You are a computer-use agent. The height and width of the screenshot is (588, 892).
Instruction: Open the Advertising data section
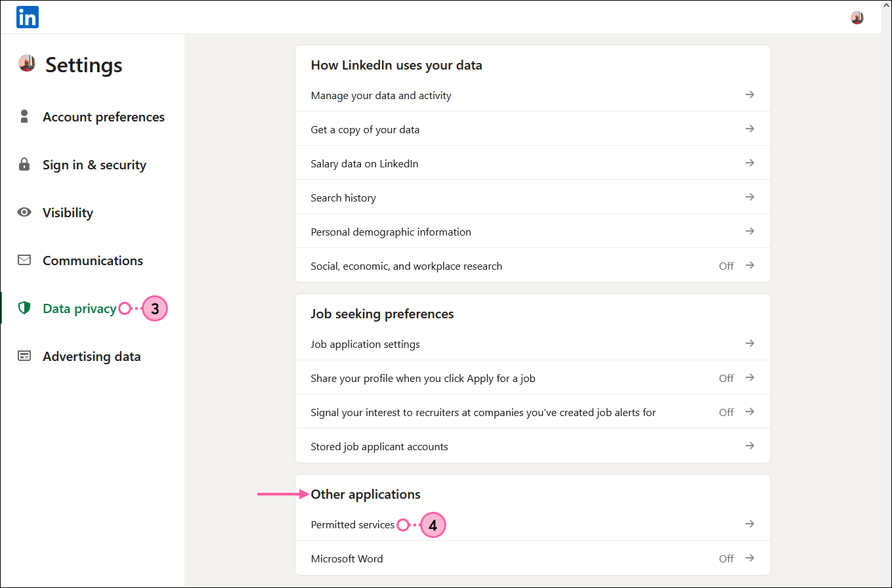click(92, 356)
